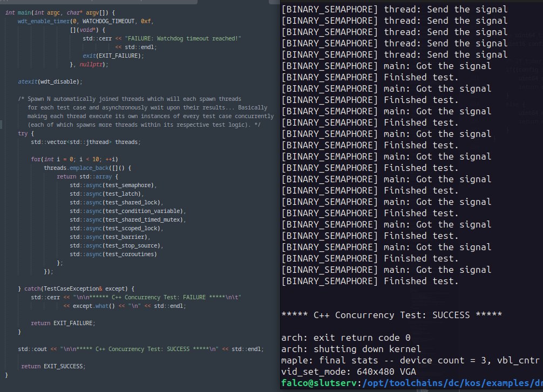This screenshot has width=543, height=392.
Task: Click terminal line 'maple: final stats'
Action: pos(411,361)
